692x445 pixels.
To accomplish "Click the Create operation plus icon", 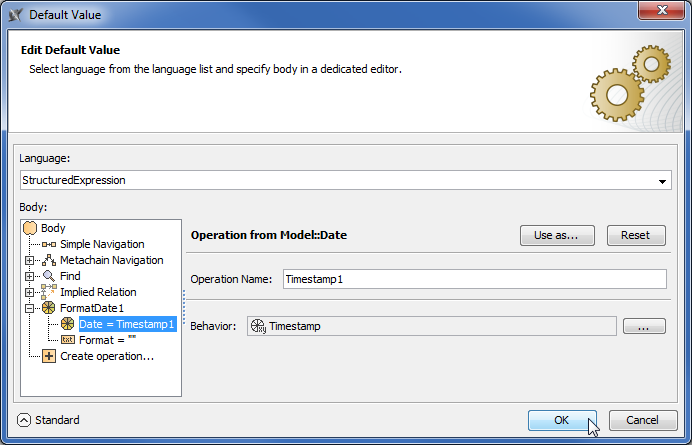I will (49, 356).
